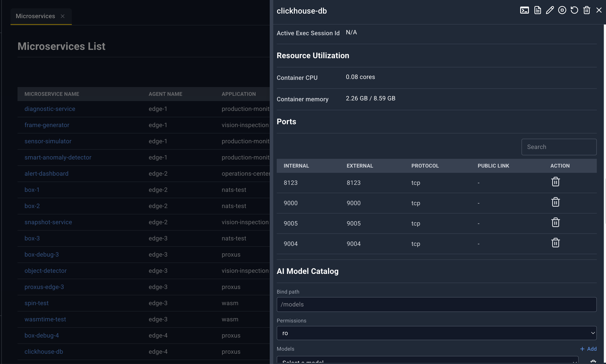This screenshot has height=364, width=606.
Task: Delete clickhouse-db with header trash icon
Action: coord(587,10)
